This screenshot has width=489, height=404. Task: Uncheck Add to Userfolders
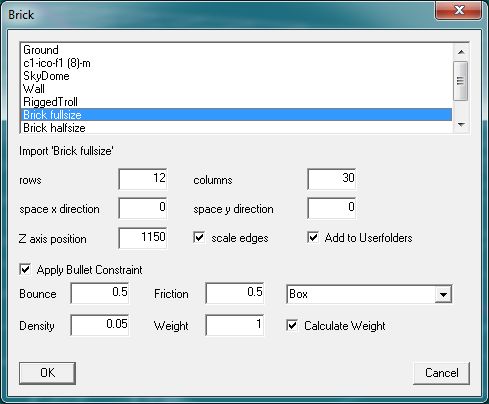pyautogui.click(x=313, y=237)
